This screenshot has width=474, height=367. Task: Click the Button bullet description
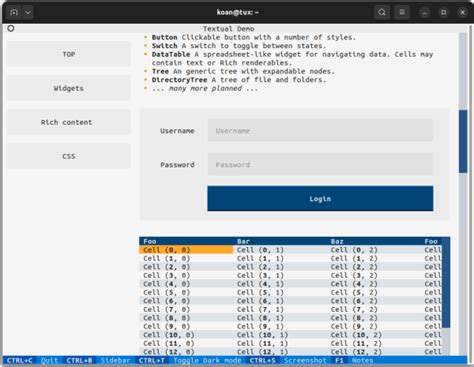[x=254, y=37]
